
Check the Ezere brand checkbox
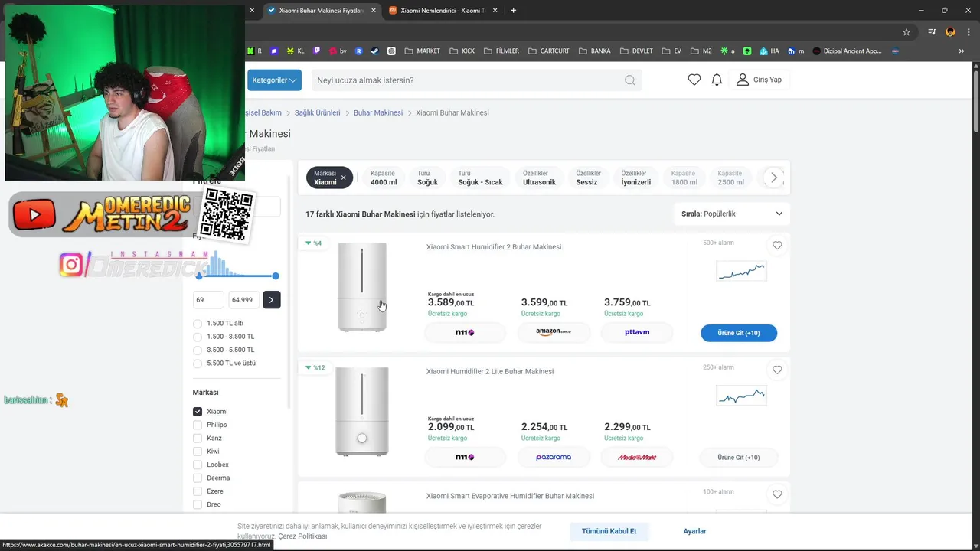[x=198, y=491]
